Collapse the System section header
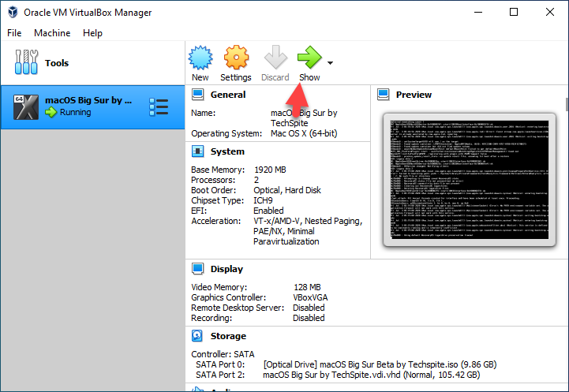The height and width of the screenshot is (392, 569). pos(227,151)
